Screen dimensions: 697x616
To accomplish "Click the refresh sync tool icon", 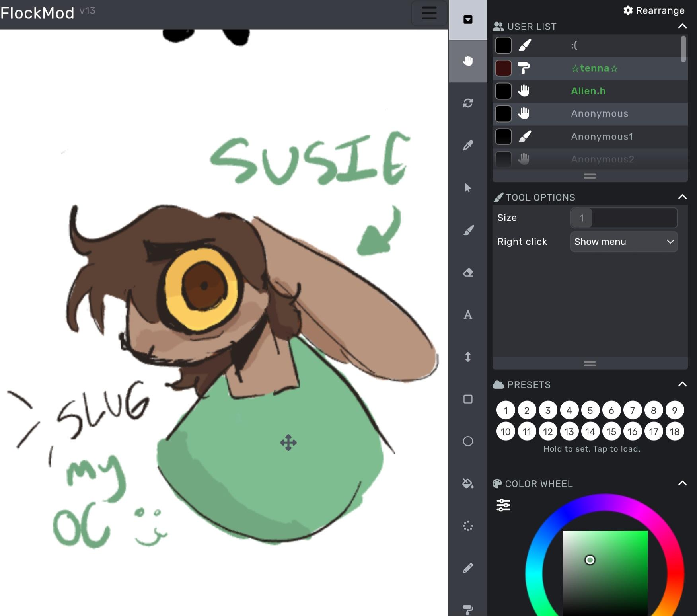I will click(x=468, y=103).
